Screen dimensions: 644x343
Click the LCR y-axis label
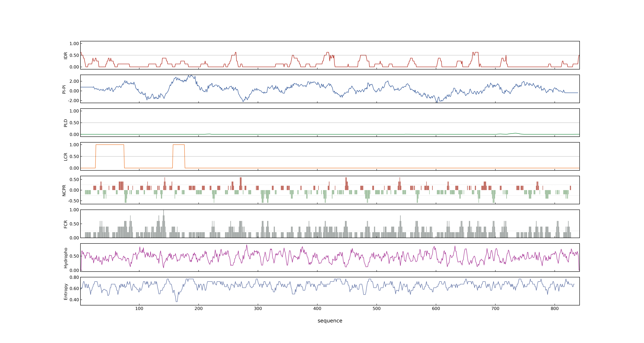[x=66, y=157]
